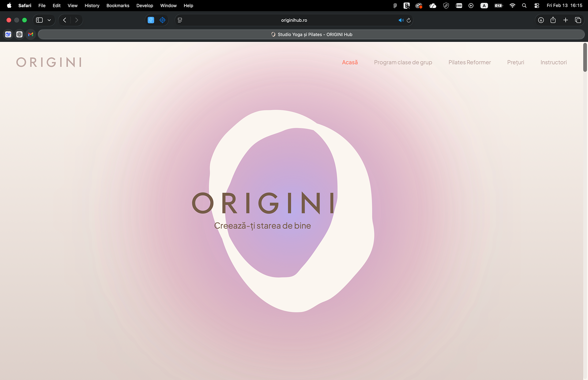Open the Reader page menu icon
The height and width of the screenshot is (380, 588).
pos(180,20)
